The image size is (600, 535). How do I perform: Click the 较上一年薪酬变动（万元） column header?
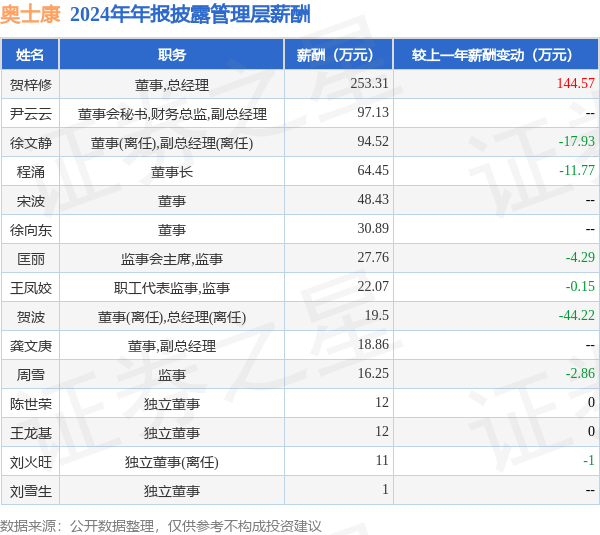tap(496, 54)
